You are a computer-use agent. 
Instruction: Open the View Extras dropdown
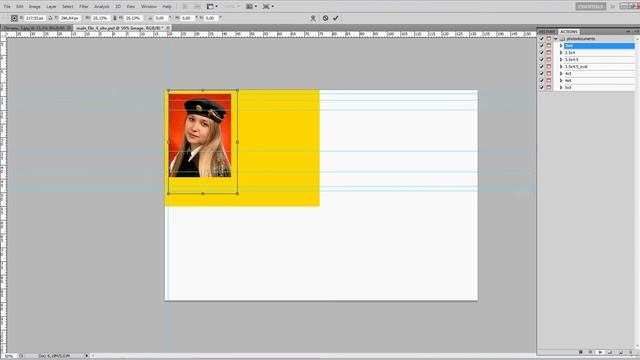(212, 7)
